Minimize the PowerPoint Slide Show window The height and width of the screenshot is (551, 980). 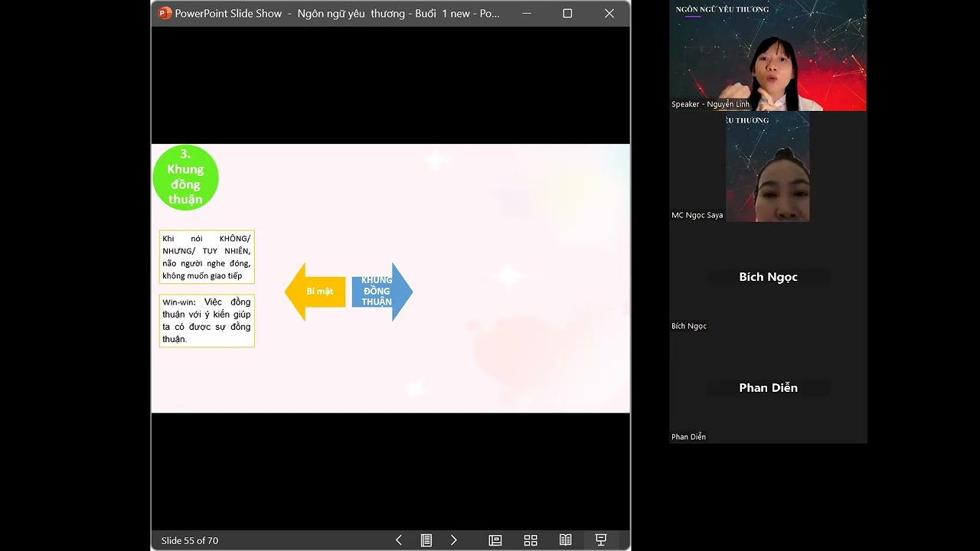[x=526, y=13]
